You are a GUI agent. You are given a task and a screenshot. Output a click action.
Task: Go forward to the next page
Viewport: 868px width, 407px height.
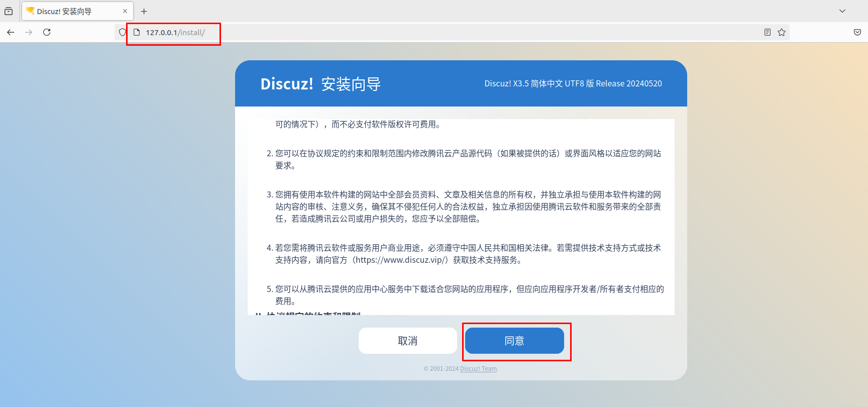pos(29,32)
